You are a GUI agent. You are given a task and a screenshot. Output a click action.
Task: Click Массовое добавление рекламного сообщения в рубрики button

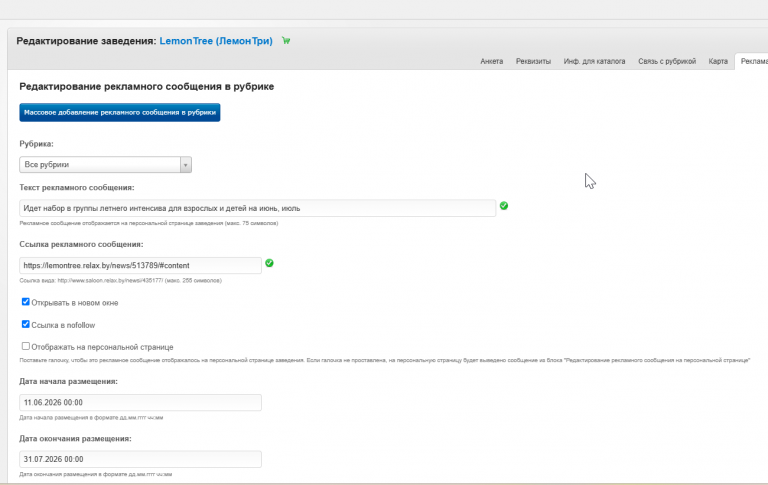(120, 112)
